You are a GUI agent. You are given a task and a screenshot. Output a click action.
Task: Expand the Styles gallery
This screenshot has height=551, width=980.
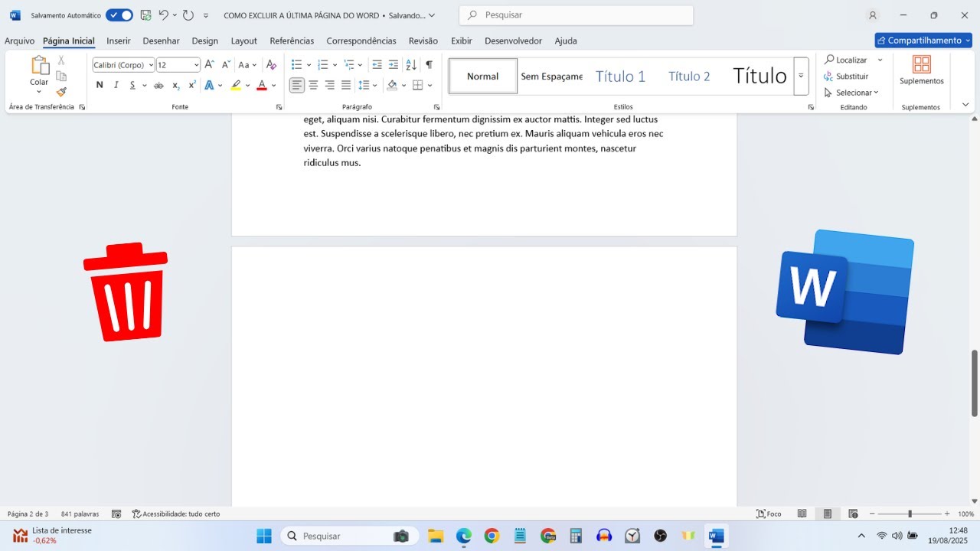point(801,76)
